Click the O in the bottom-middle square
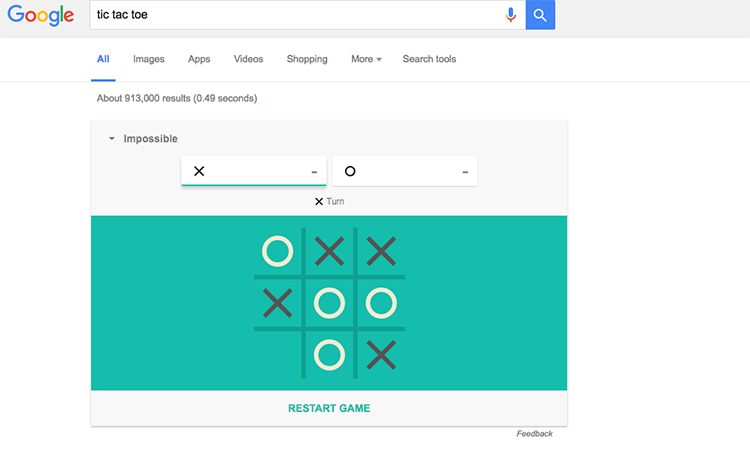Image resolution: width=750 pixels, height=452 pixels. (329, 354)
